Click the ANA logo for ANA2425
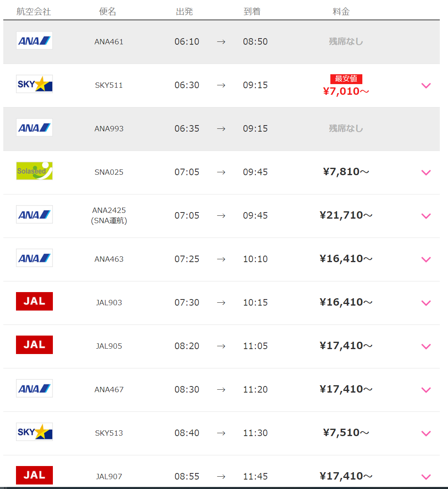 coord(34,214)
